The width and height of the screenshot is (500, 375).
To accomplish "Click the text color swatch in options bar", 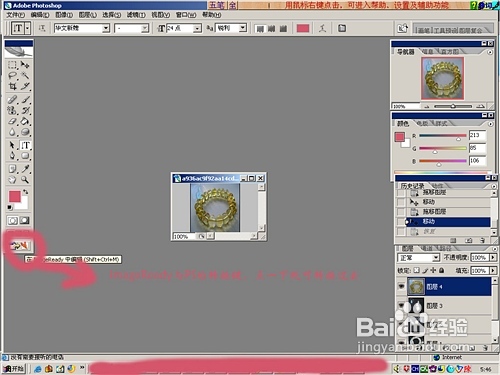I will (x=303, y=28).
